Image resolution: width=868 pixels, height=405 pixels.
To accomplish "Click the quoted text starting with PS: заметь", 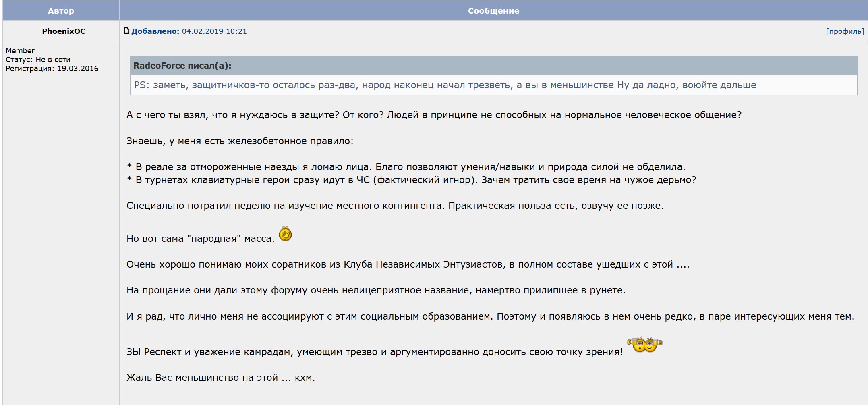I will pos(445,85).
